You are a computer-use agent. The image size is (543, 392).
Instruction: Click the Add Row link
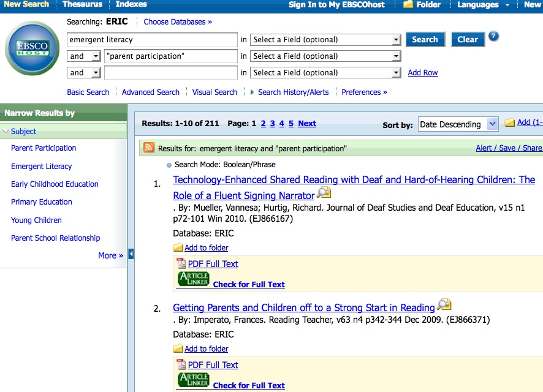pos(423,73)
